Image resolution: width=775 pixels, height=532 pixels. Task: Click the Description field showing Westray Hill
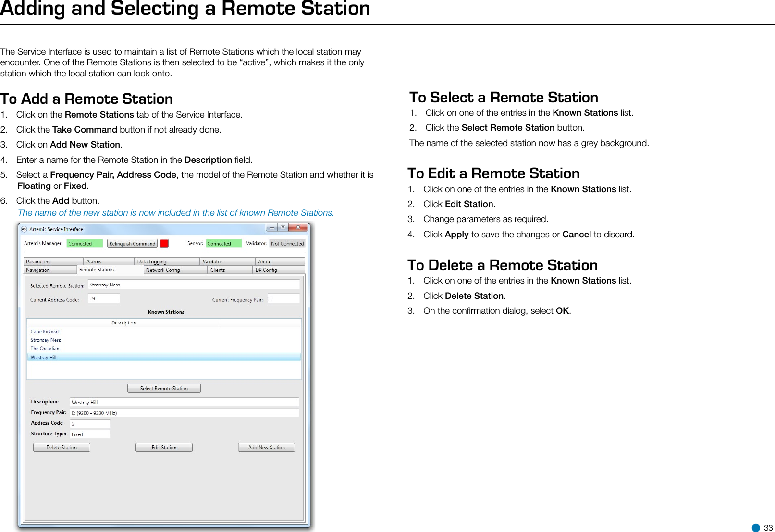185,402
